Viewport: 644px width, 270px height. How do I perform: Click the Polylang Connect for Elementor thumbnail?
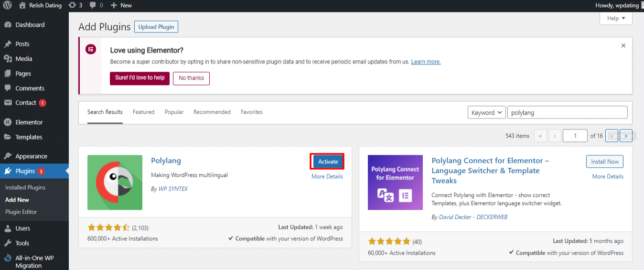395,183
